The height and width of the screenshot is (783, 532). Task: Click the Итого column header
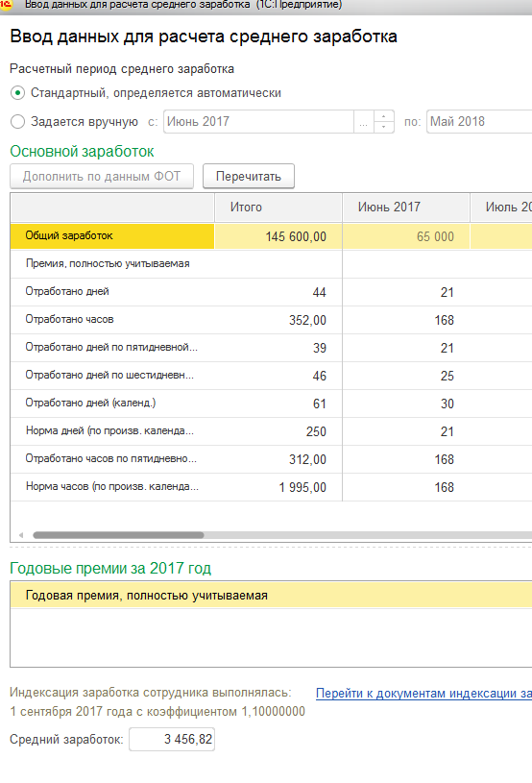[x=278, y=208]
